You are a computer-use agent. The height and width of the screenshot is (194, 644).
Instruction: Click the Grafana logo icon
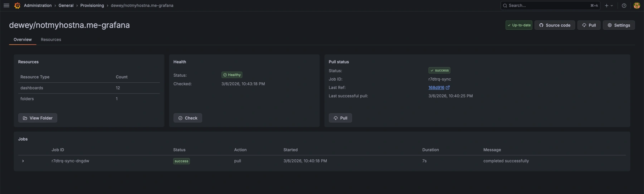pos(17,5)
